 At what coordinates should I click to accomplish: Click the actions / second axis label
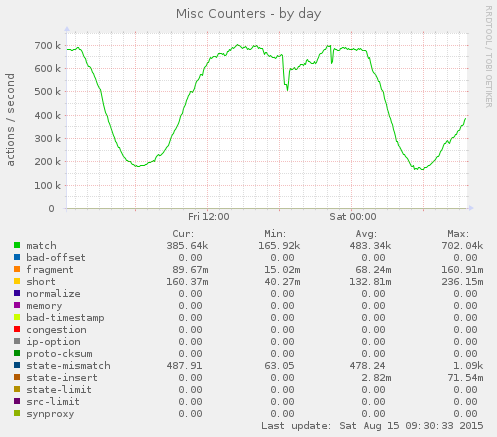(x=10, y=120)
